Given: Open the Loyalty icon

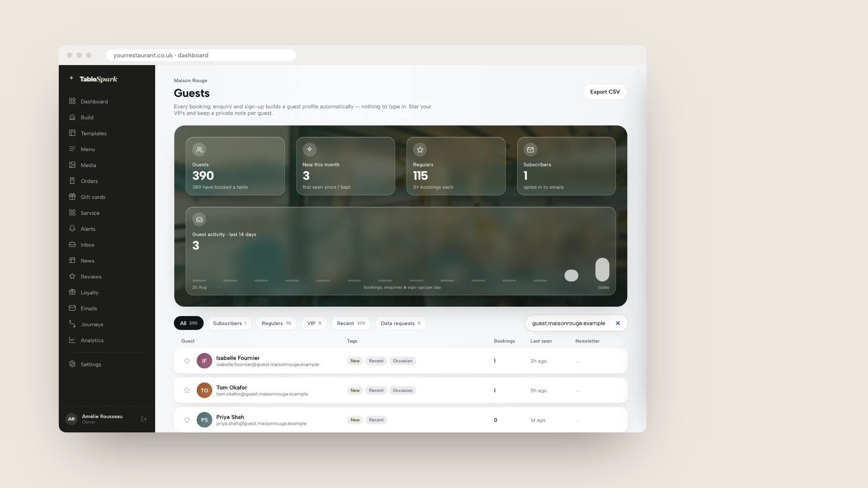Looking at the screenshot, I should [x=72, y=292].
